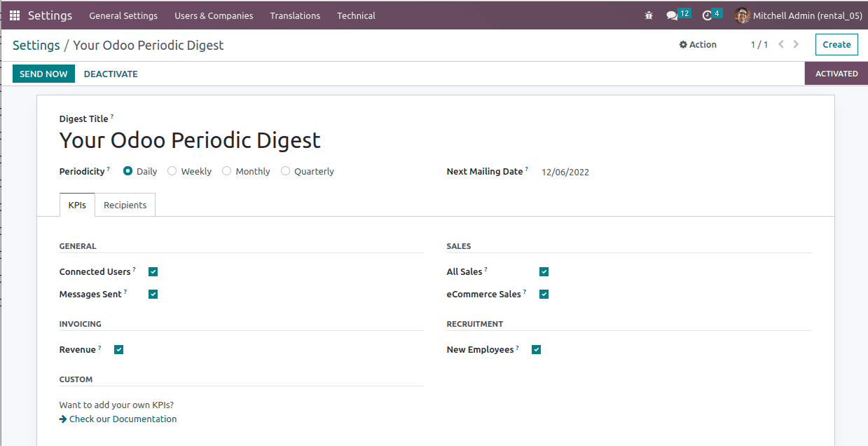The width and height of the screenshot is (868, 446).
Task: Open Translations menu
Action: [x=295, y=15]
